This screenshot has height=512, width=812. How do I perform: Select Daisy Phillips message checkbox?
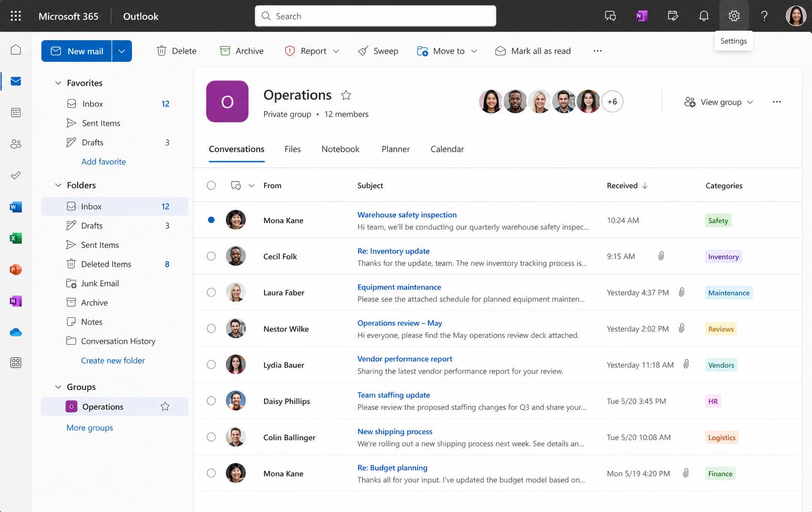click(x=211, y=401)
